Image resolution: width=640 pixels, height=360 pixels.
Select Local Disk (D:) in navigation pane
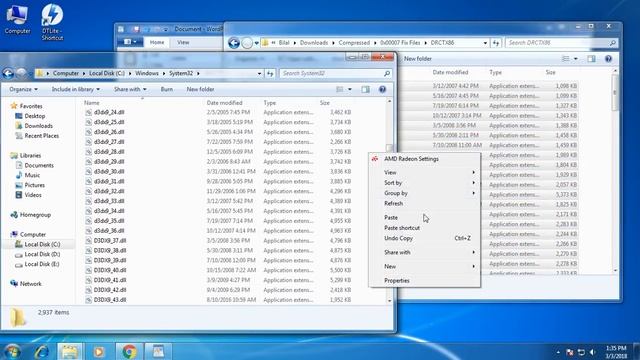point(42,254)
